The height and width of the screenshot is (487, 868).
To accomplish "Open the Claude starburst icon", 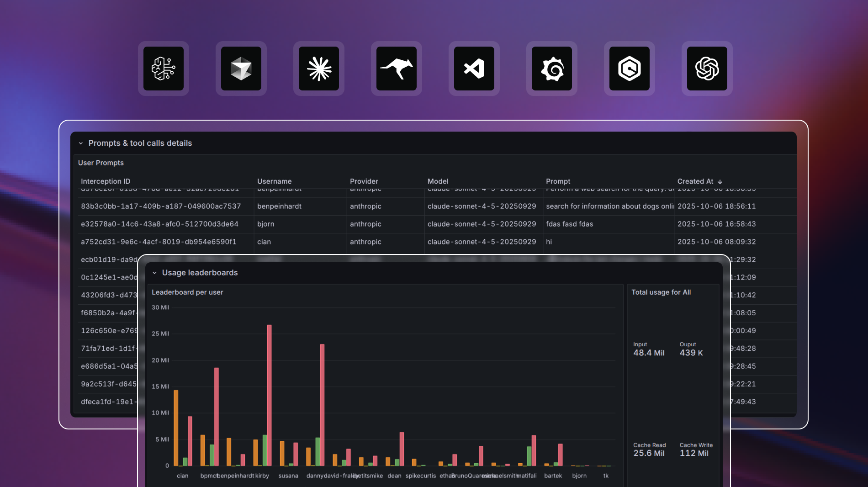I will click(x=319, y=69).
